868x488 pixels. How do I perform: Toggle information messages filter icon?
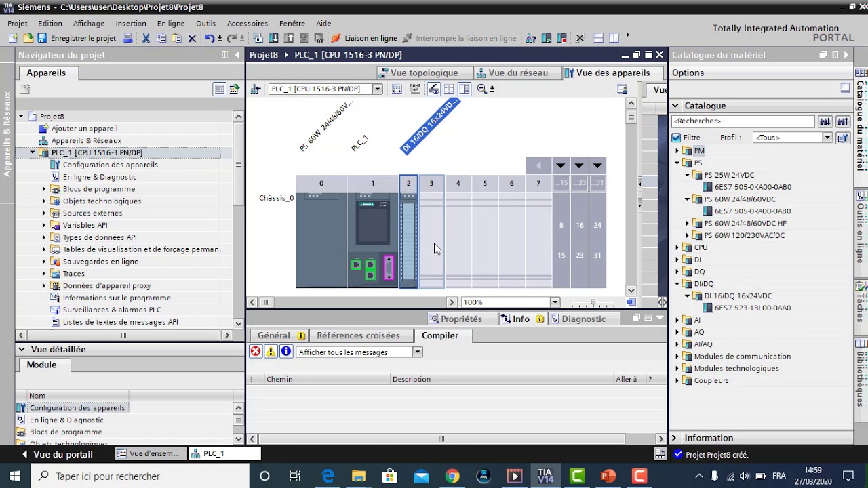285,351
